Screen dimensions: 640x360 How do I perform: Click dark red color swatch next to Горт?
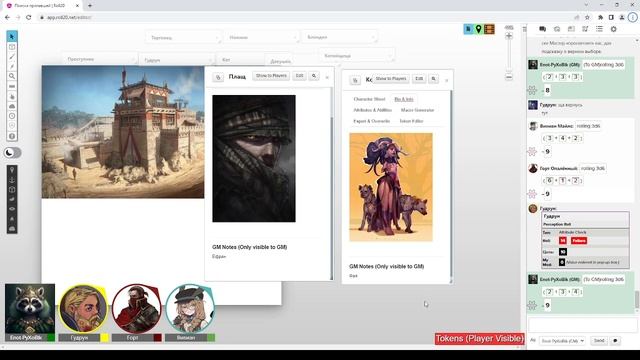click(x=158, y=338)
